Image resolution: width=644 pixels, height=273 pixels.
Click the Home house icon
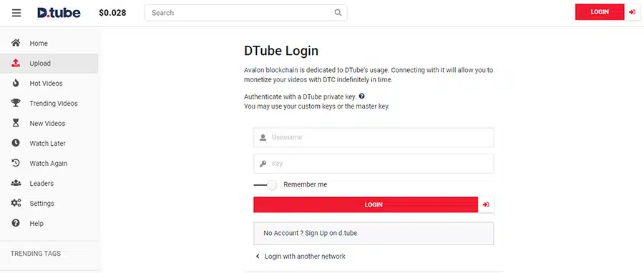16,43
